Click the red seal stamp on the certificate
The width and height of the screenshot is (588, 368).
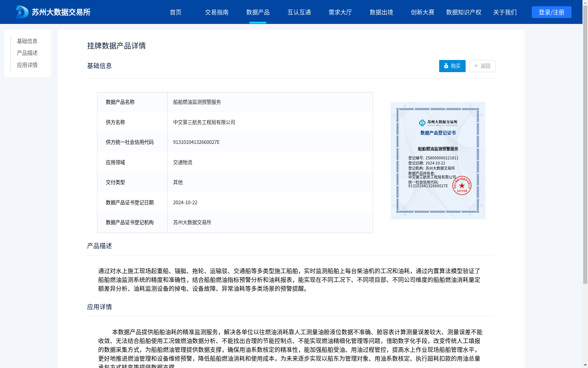(x=462, y=185)
